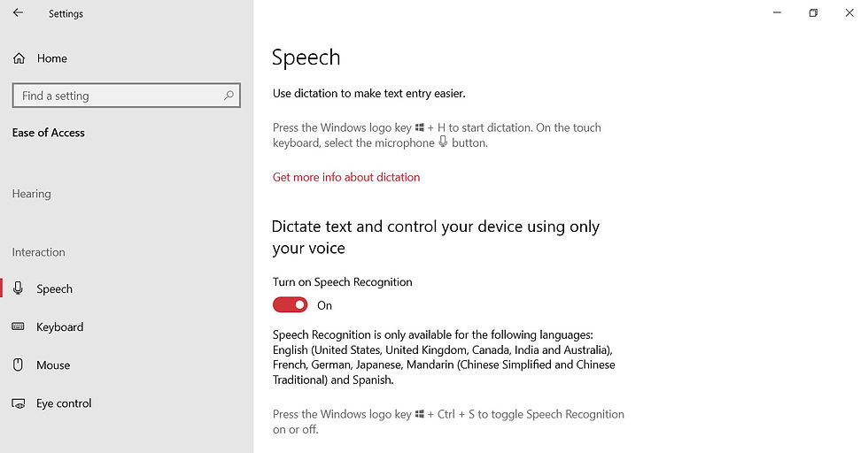Click Windows logo icon beside Ctrl + S
The height and width of the screenshot is (453, 868).
420,414
